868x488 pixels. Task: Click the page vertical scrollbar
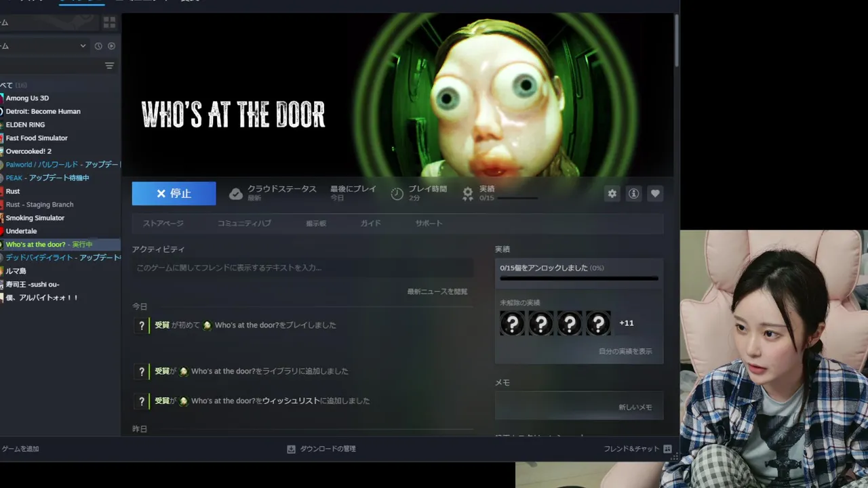pyautogui.click(x=676, y=41)
